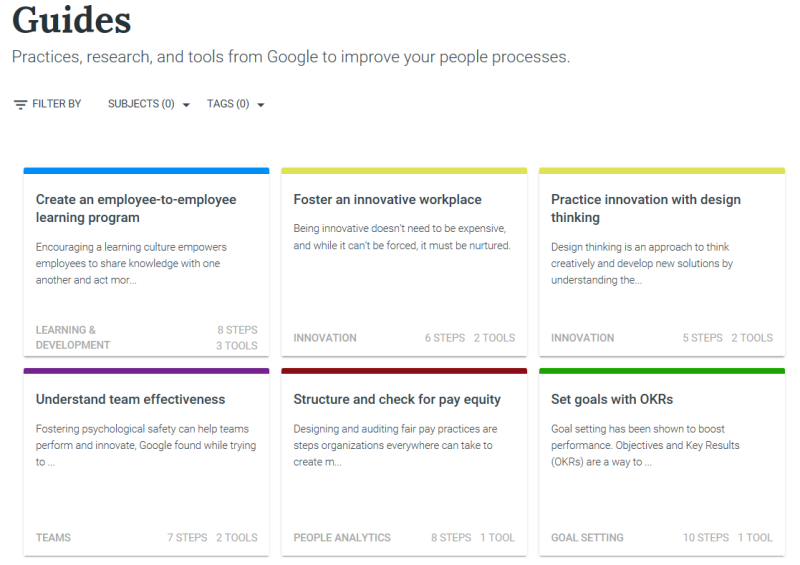Click the purple bar on team effectiveness card
This screenshot has height=565, width=800.
pos(146,371)
